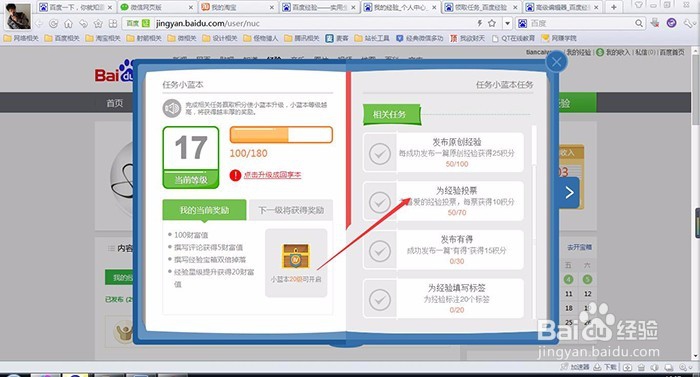Click the restore-closed-tab icon in toolbar
The image size is (700, 377).
[83, 23]
